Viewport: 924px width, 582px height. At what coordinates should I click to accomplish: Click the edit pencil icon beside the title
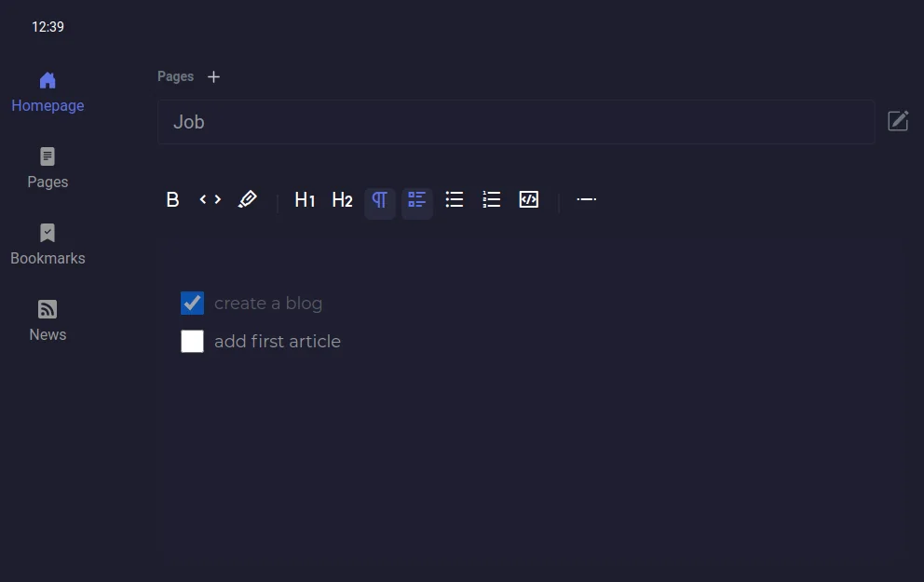(x=898, y=121)
